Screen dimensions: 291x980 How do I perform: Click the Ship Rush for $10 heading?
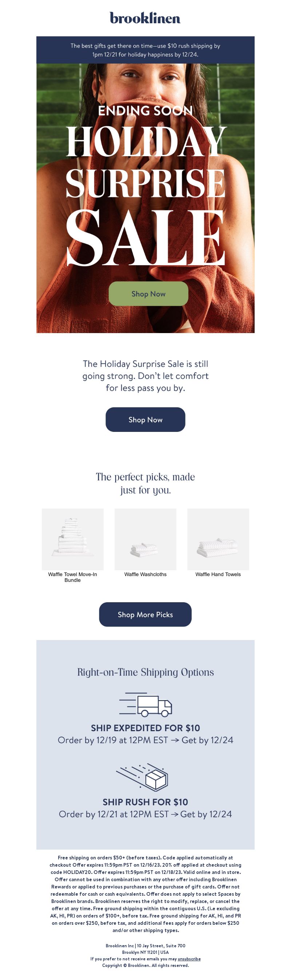(x=145, y=802)
